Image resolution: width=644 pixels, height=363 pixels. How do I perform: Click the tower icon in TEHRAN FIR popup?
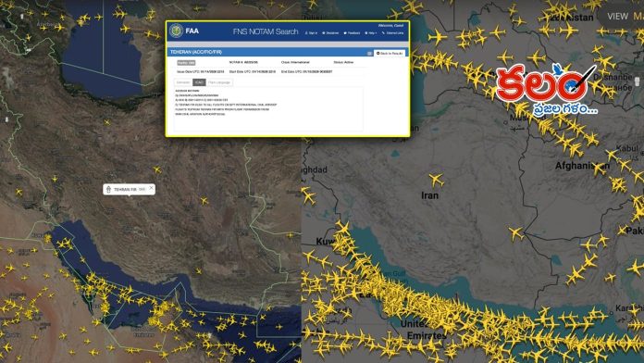pos(108,189)
